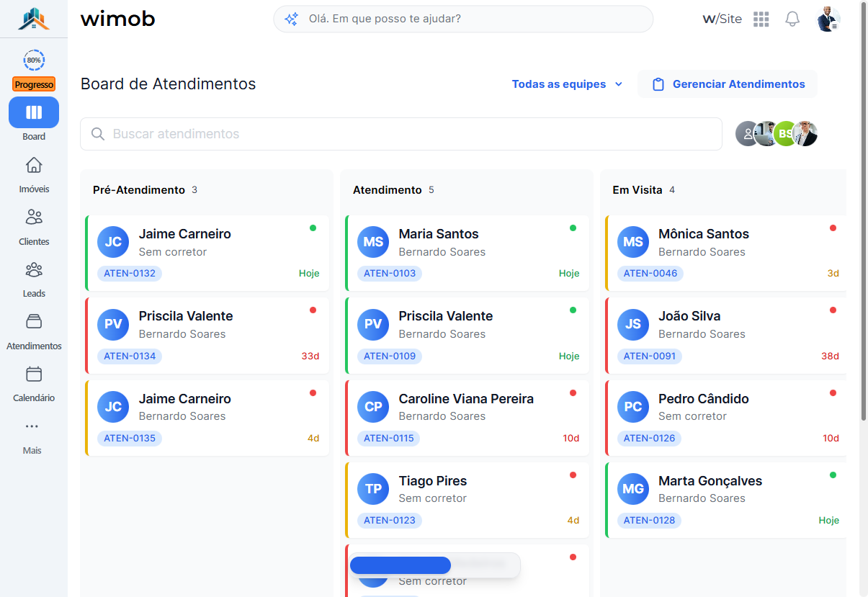
Task: Open tag ATEN-0126
Action: 650,439
